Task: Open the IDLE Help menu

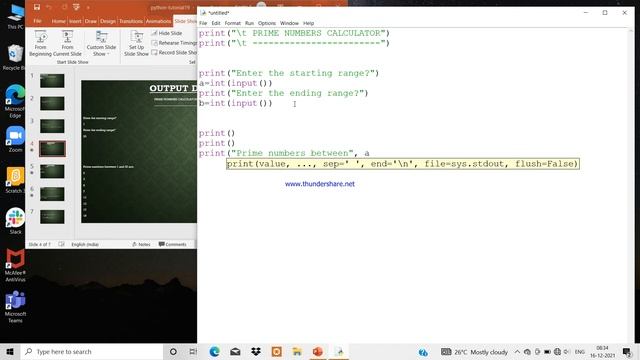Action: pyautogui.click(x=309, y=23)
